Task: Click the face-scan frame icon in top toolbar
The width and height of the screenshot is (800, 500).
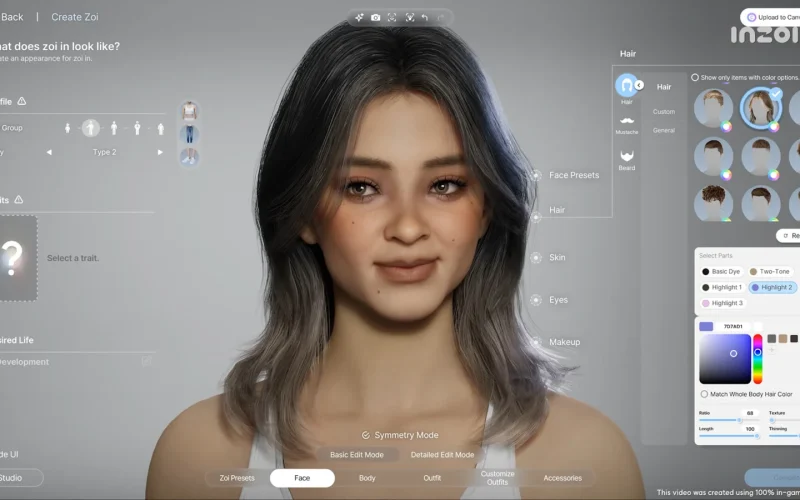Action: [392, 17]
